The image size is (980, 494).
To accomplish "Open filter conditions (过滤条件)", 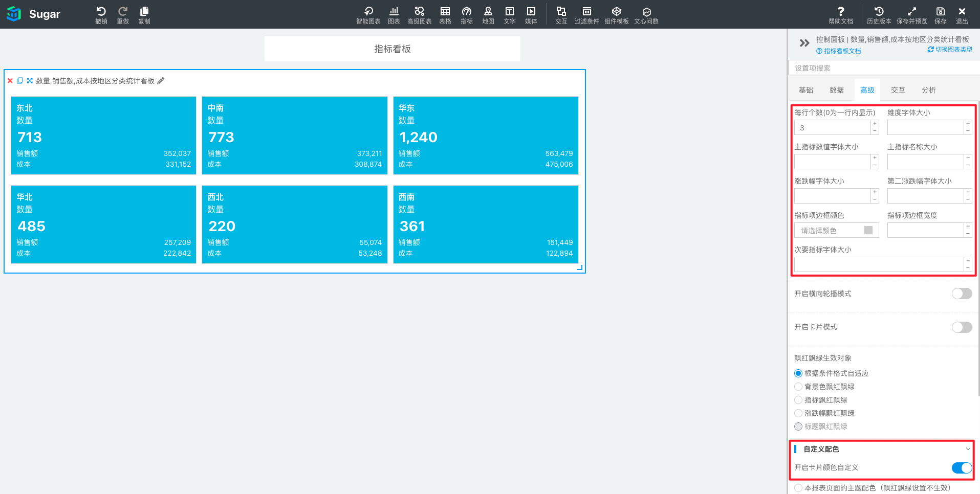I will click(x=587, y=15).
